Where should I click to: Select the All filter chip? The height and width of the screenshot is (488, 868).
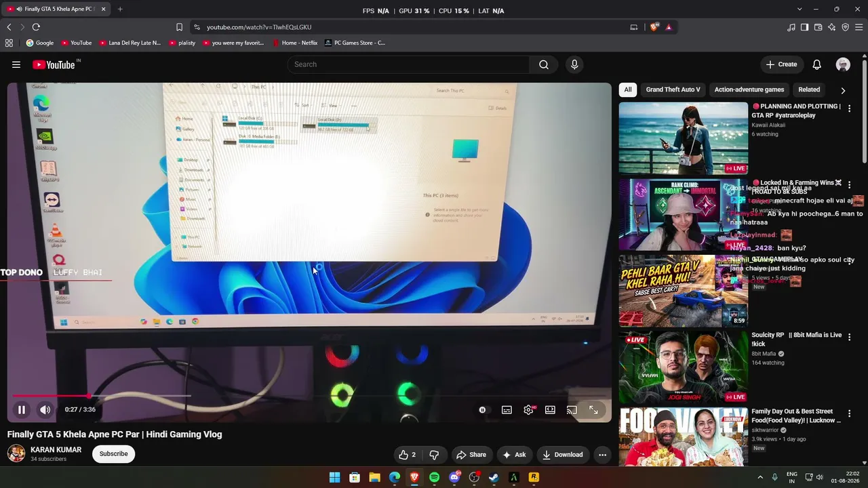click(x=628, y=89)
